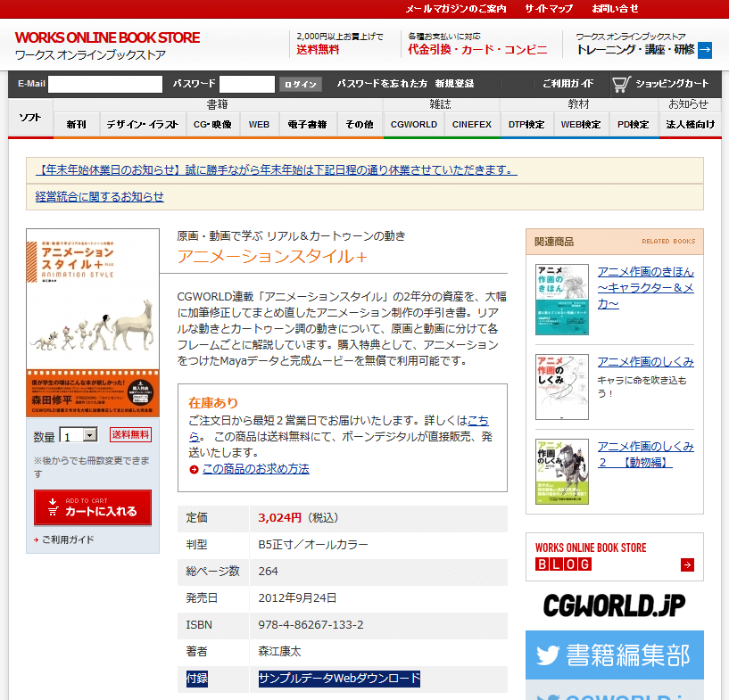This screenshot has height=700, width=729.
Task: Select the WEB検定 tab
Action: pyautogui.click(x=581, y=125)
